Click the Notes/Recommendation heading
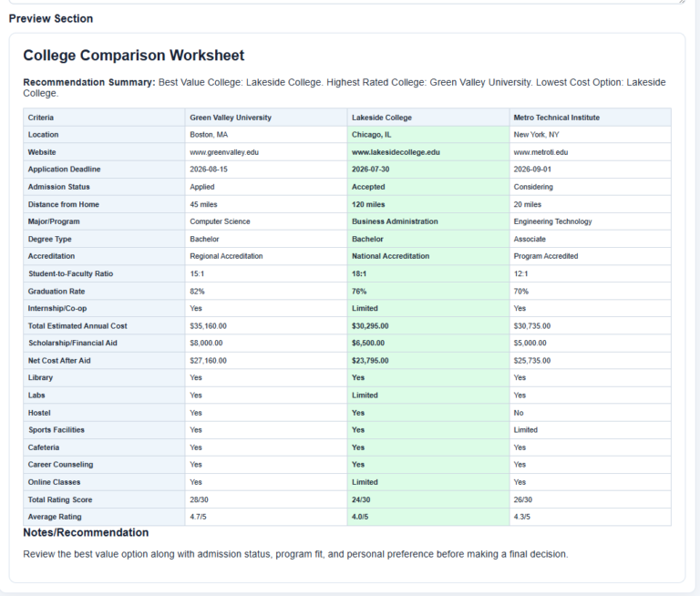700x596 pixels. pyautogui.click(x=86, y=532)
